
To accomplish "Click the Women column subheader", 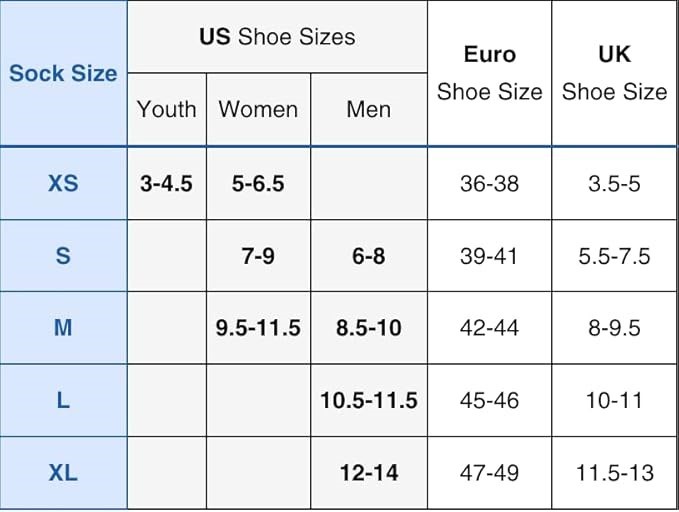I will (x=258, y=109).
